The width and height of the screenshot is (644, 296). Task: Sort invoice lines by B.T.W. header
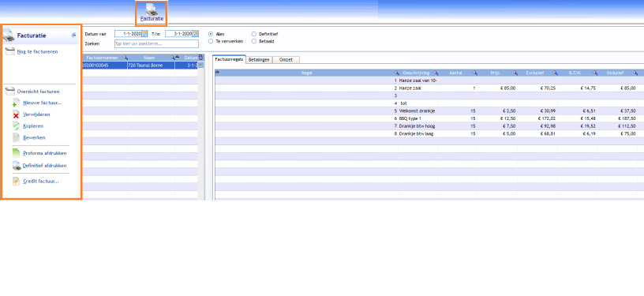[575, 73]
